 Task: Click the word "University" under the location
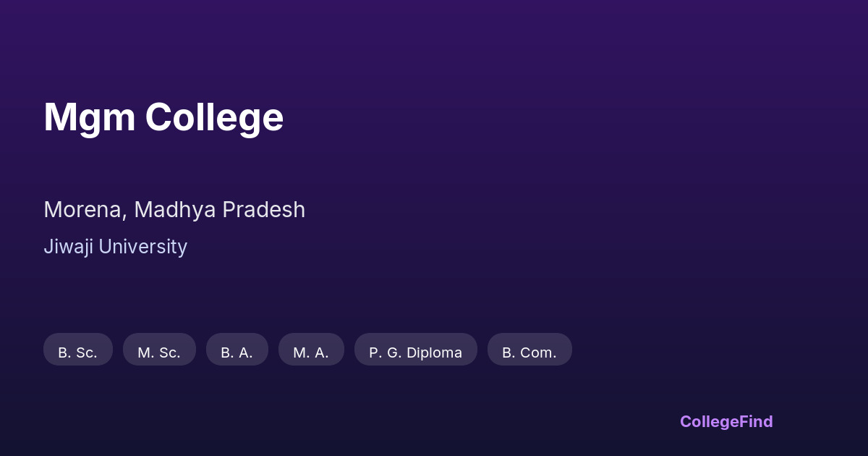pos(142,247)
